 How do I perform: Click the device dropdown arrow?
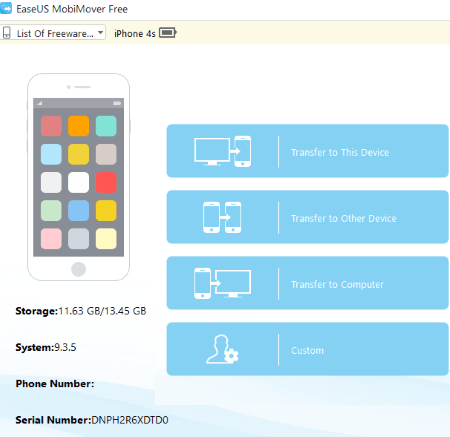coord(100,33)
